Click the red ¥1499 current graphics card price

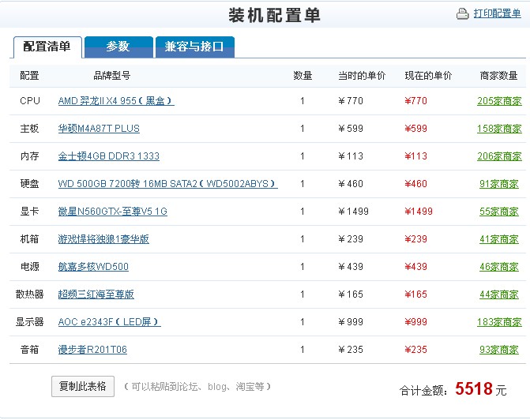click(x=419, y=212)
